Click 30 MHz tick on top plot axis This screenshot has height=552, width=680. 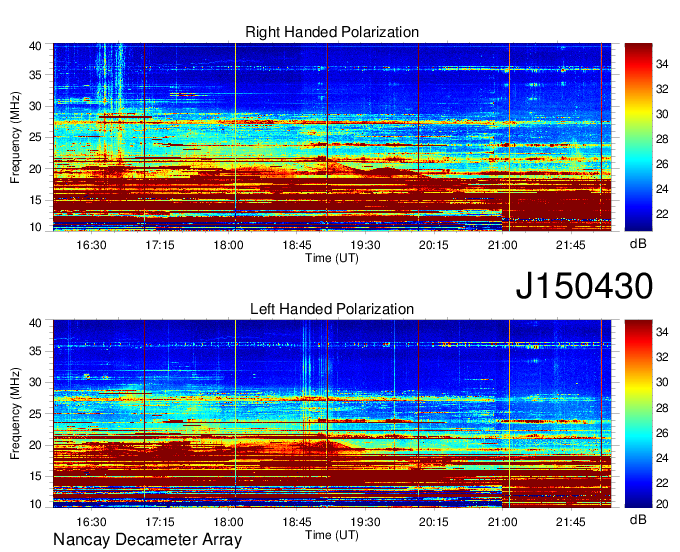tap(35, 106)
